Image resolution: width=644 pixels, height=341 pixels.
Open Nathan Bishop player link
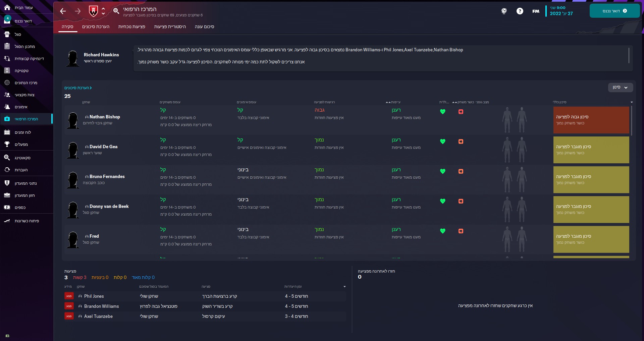pyautogui.click(x=105, y=117)
